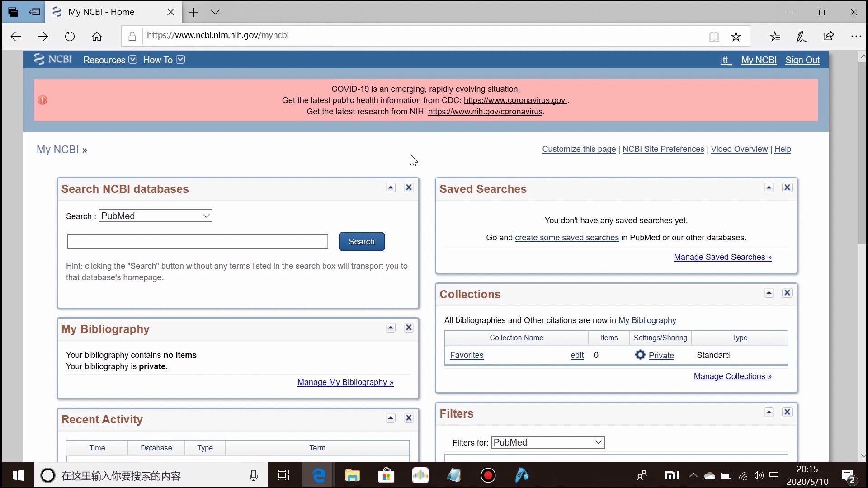Open the Filters for PubMed dropdown
868x488 pixels.
(x=548, y=442)
